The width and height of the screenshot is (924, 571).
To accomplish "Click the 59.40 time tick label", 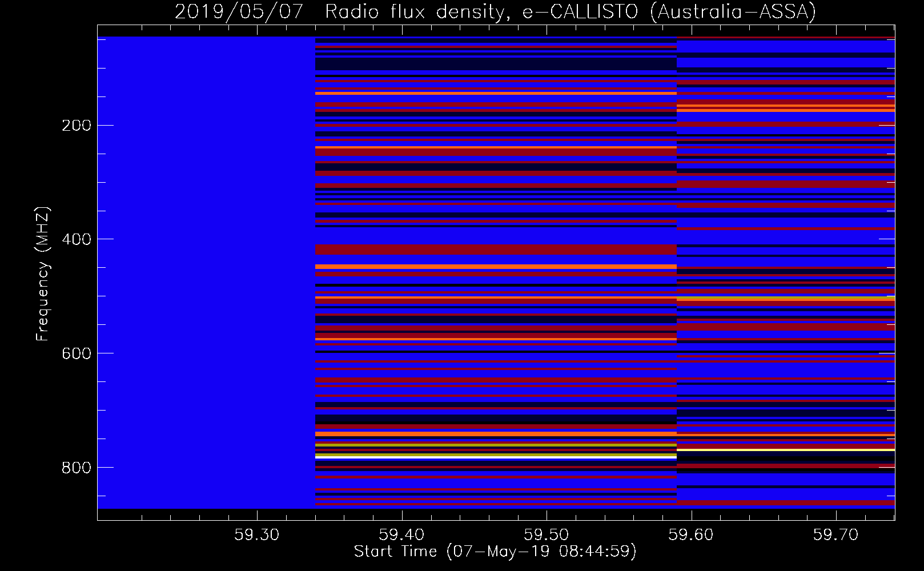I will [x=402, y=535].
